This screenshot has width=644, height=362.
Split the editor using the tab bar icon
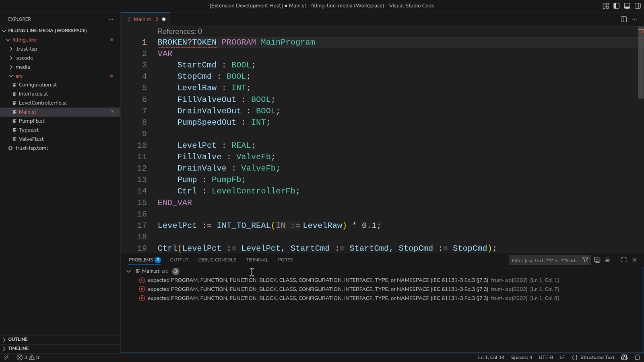[x=623, y=19]
